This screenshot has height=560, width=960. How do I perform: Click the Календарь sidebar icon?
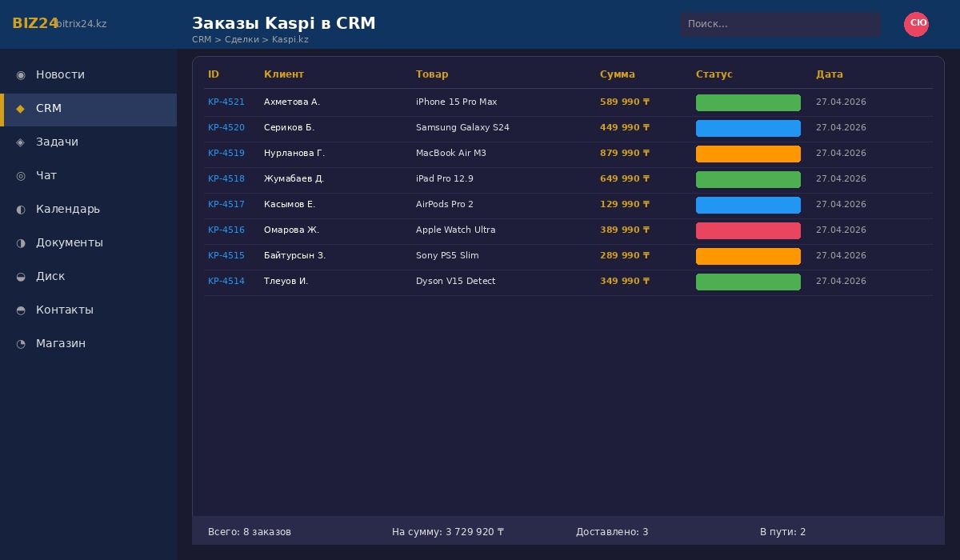21,210
